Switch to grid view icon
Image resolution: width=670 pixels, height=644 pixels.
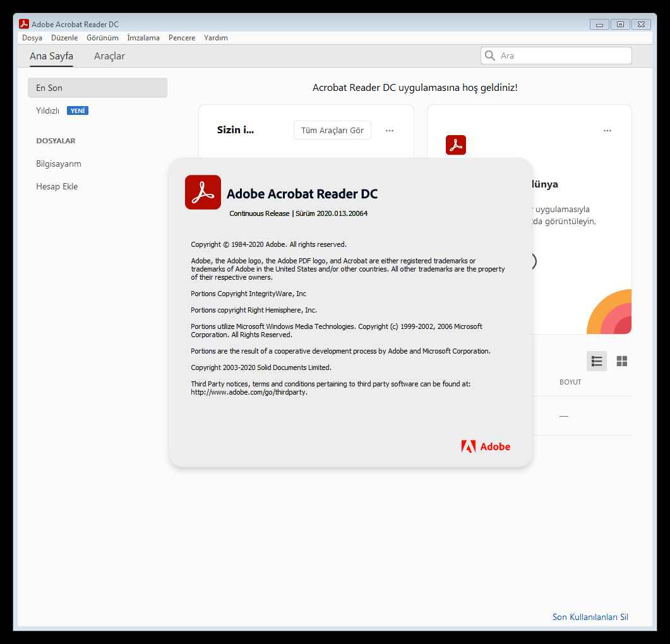tap(621, 361)
